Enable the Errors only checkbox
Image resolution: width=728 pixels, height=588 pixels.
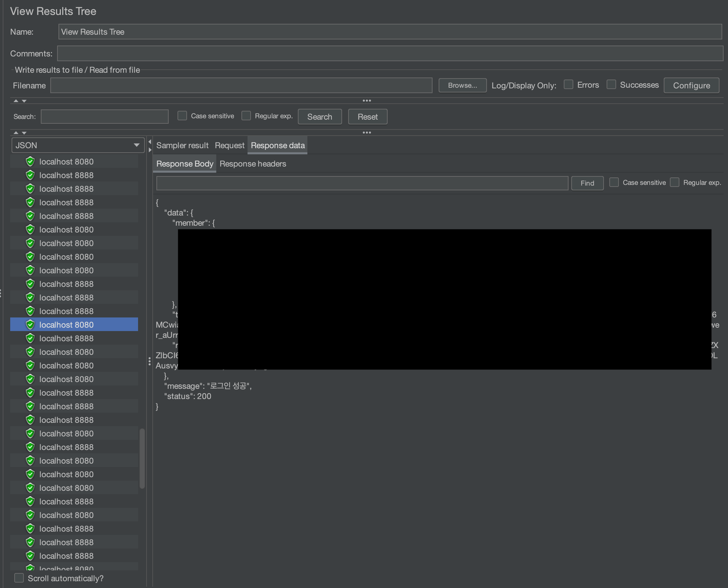(568, 85)
